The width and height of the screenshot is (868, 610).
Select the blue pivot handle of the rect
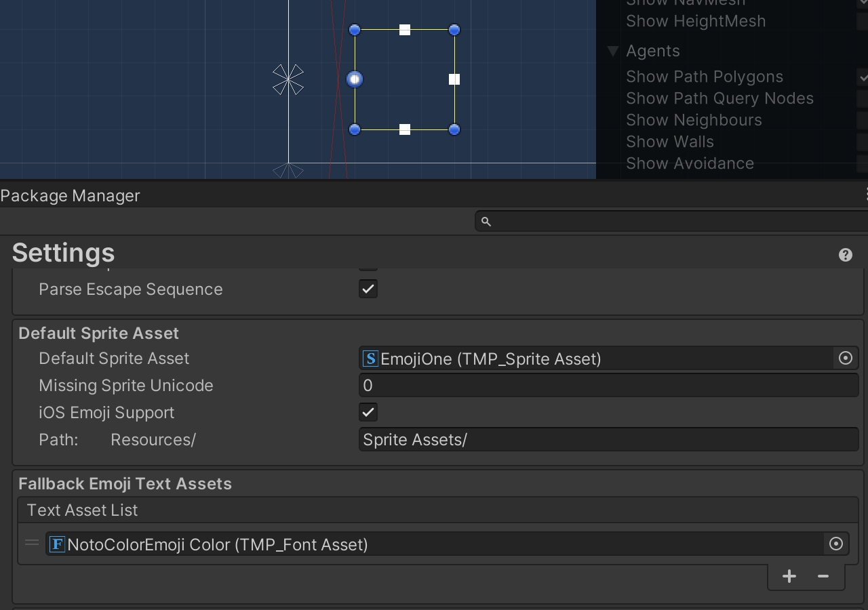click(x=354, y=79)
